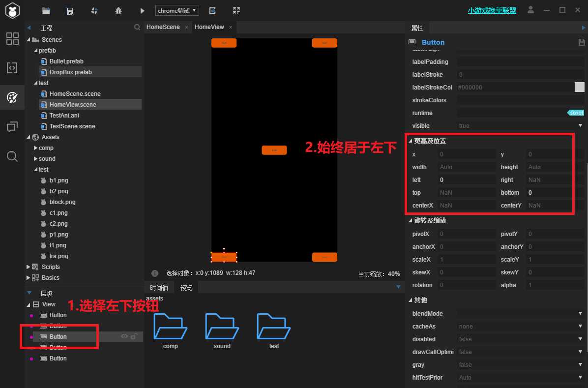The height and width of the screenshot is (388, 588).
Task: Run the project with play icon
Action: click(142, 11)
